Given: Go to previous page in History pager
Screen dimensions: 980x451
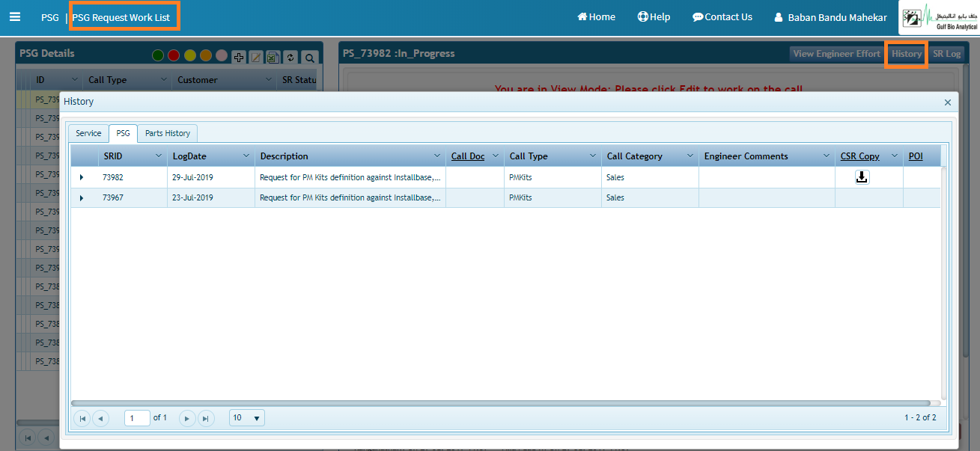Looking at the screenshot, I should click(101, 418).
